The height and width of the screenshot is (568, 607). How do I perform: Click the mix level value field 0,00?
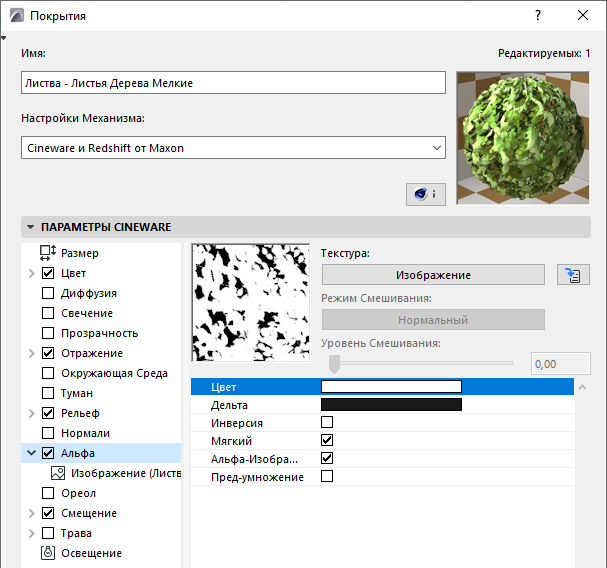(x=561, y=364)
